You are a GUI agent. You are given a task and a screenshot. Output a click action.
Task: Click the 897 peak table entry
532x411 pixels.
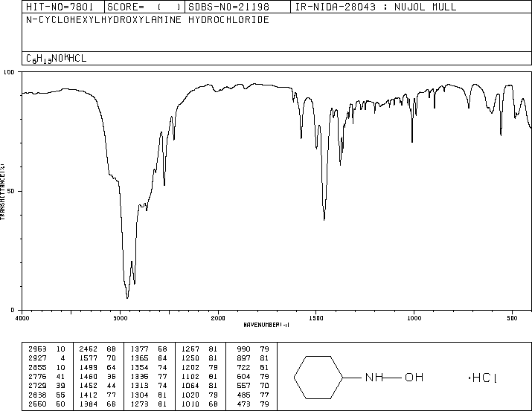(x=253, y=358)
